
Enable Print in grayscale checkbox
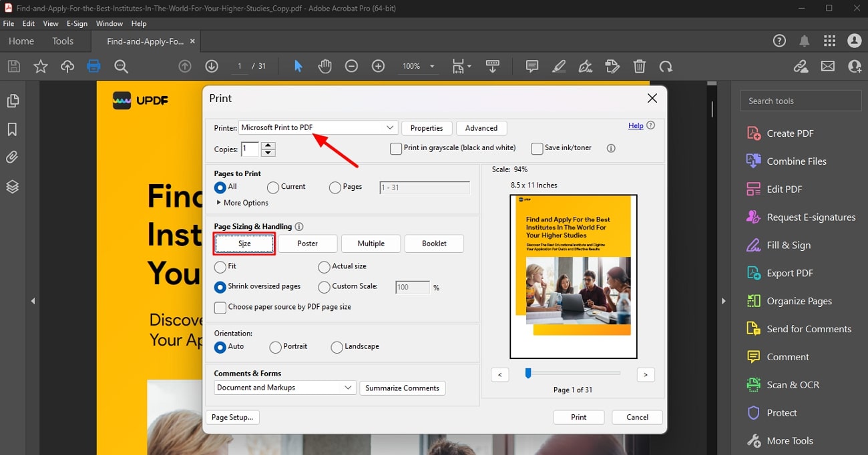click(x=396, y=148)
